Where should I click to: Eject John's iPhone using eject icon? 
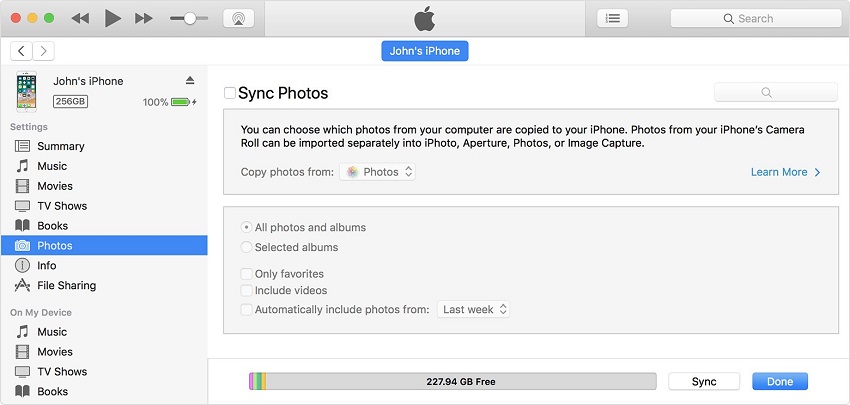pyautogui.click(x=190, y=80)
